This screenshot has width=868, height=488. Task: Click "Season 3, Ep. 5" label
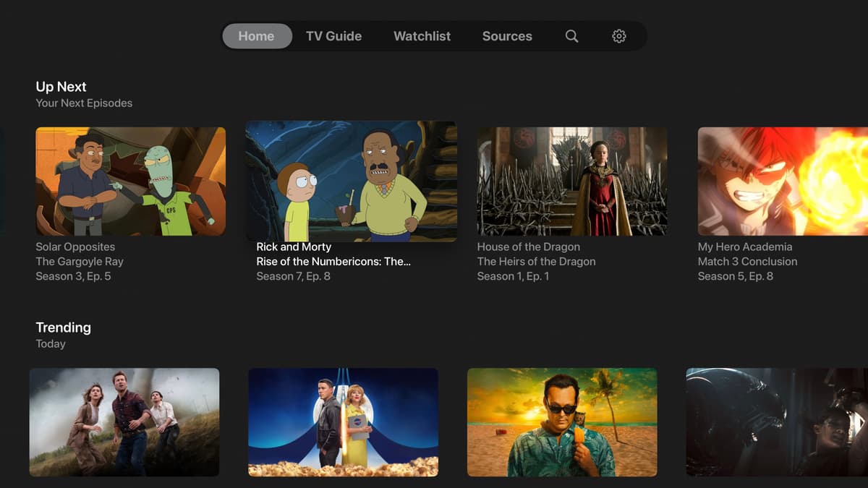tap(73, 276)
